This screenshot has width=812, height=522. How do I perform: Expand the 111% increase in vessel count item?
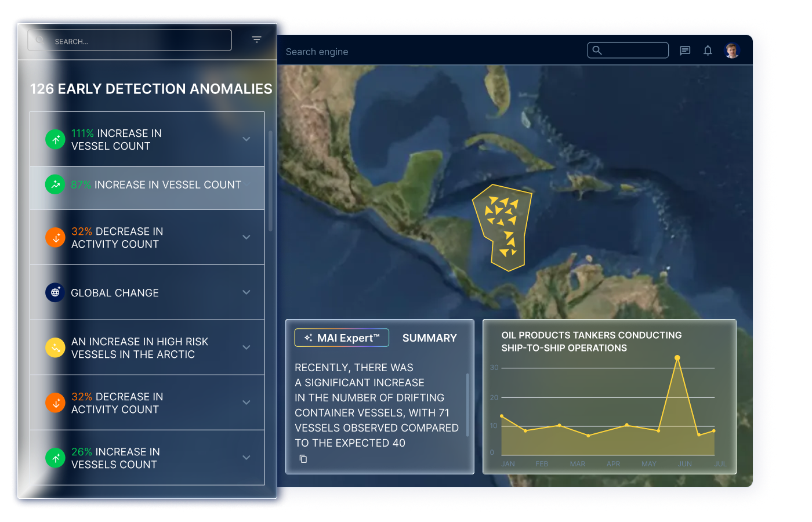tap(246, 139)
